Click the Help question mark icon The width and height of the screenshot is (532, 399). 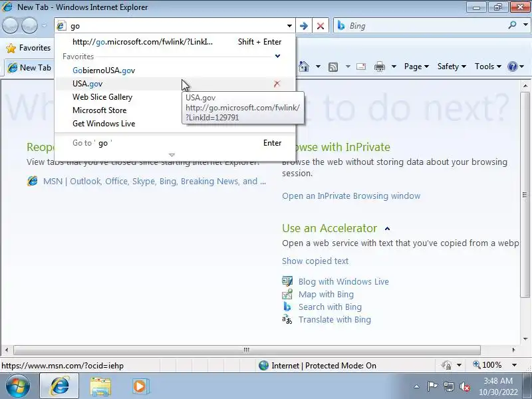[x=512, y=66]
